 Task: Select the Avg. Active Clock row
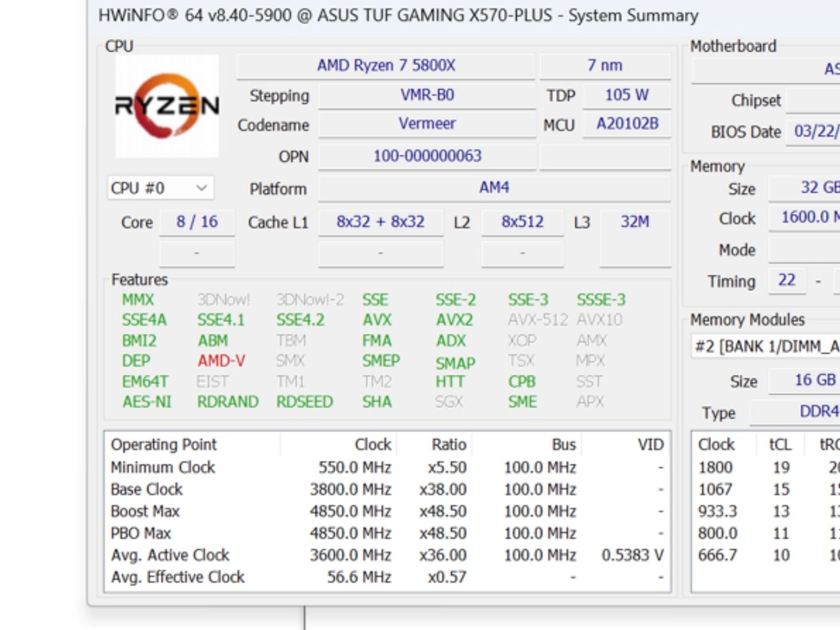click(x=388, y=555)
